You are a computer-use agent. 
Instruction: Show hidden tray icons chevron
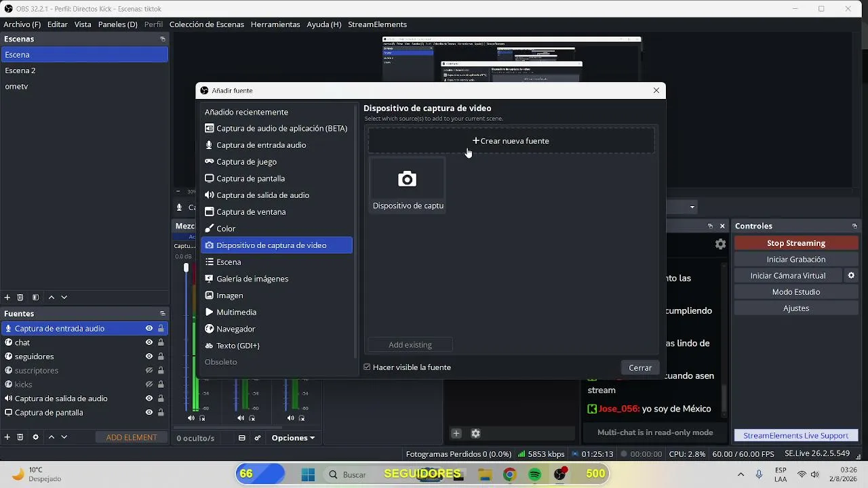[x=741, y=474]
